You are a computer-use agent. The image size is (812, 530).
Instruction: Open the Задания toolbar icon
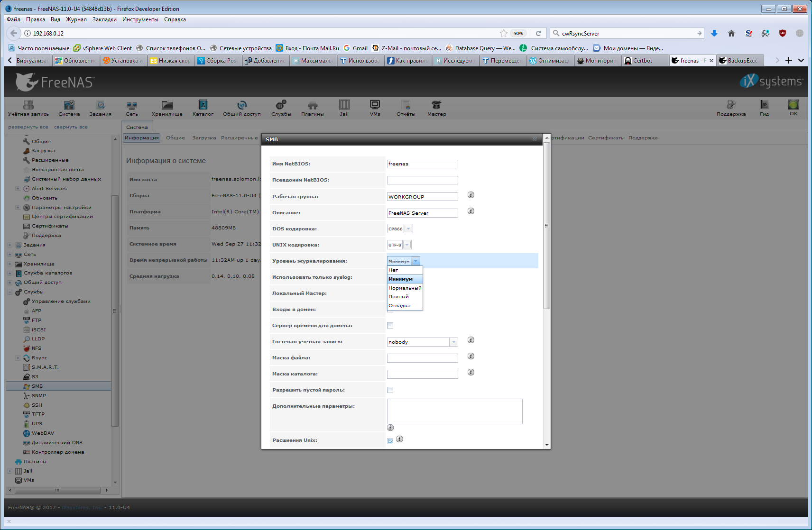click(101, 108)
